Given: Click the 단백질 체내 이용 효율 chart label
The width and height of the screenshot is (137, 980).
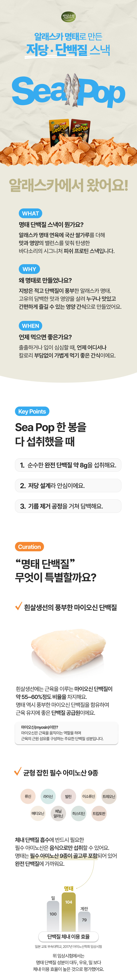Looking at the screenshot, I should click(68, 936).
